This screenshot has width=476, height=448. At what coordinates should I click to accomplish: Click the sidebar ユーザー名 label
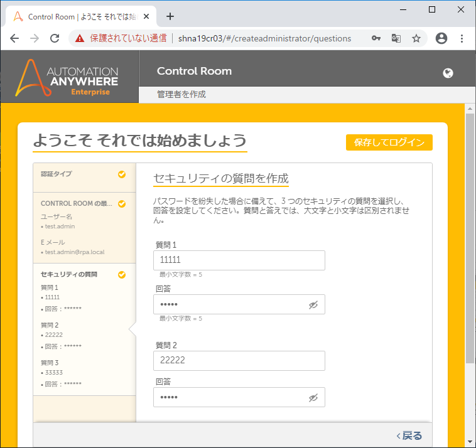coord(57,216)
